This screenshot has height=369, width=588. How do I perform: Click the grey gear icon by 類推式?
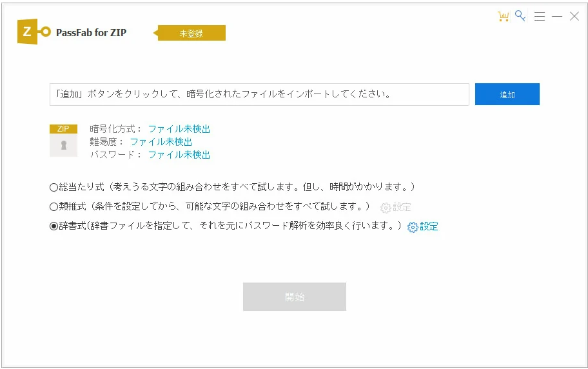(386, 208)
